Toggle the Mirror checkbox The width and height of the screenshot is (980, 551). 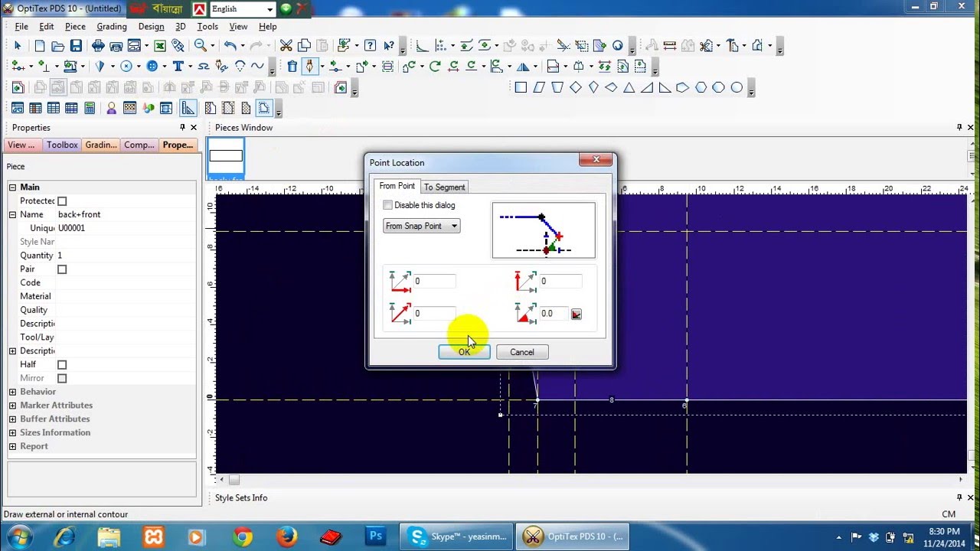pos(62,378)
